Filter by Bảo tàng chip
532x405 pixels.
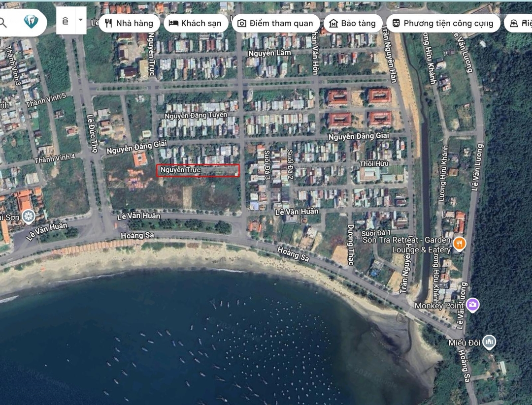[352, 23]
